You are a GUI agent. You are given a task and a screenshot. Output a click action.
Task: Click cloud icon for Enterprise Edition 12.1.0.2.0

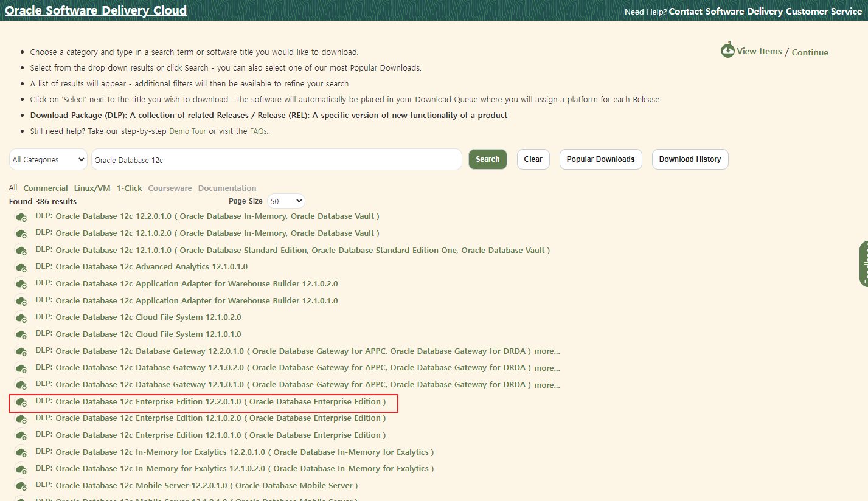(x=21, y=419)
